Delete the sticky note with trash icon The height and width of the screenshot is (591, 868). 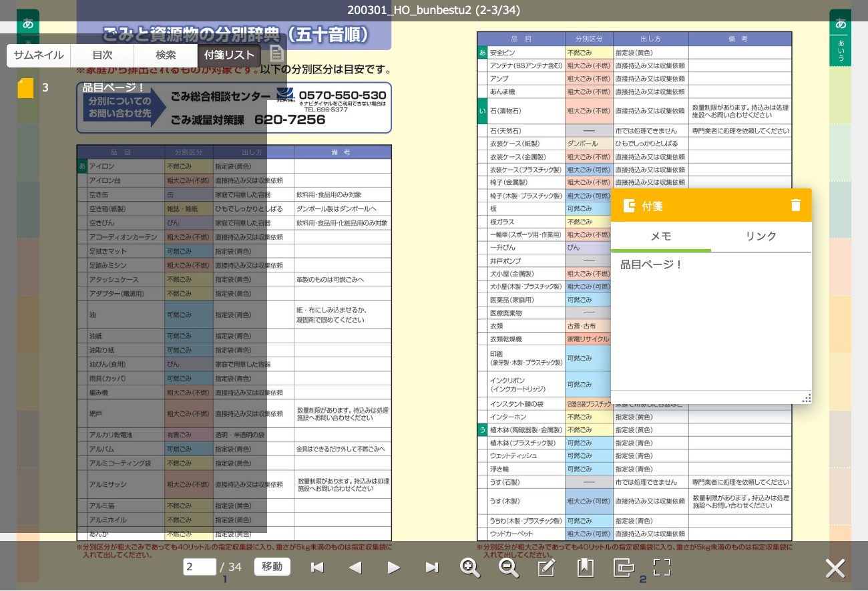[795, 205]
